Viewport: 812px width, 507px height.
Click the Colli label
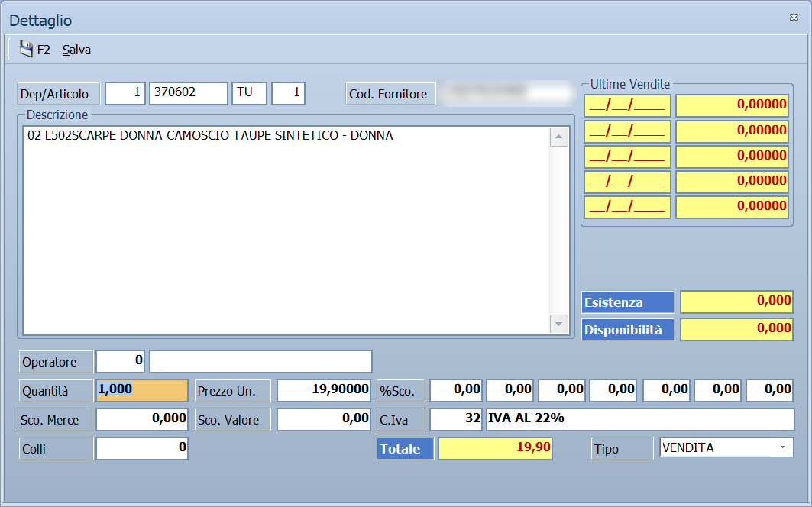[x=56, y=449]
